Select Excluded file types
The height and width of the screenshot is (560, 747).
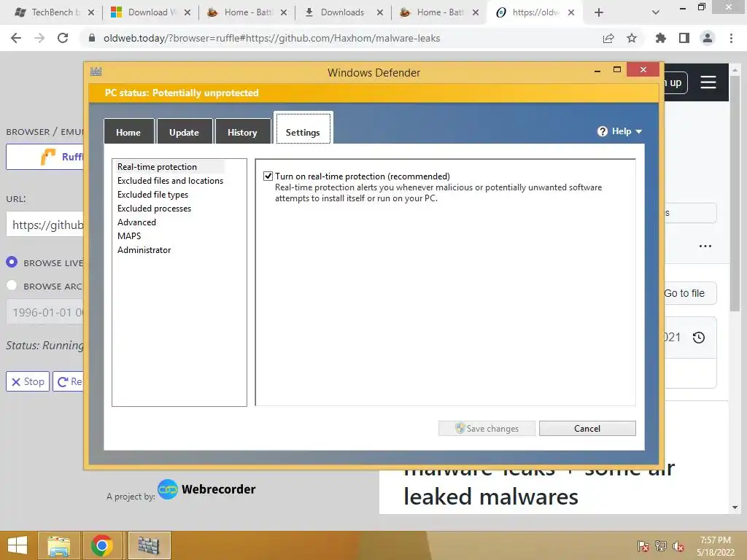click(152, 194)
